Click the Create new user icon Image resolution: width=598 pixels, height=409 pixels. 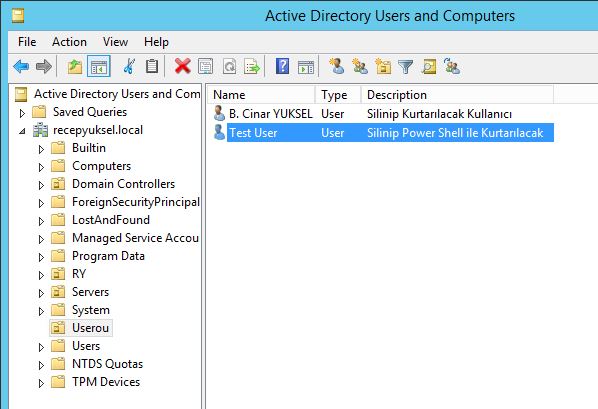pos(337,66)
